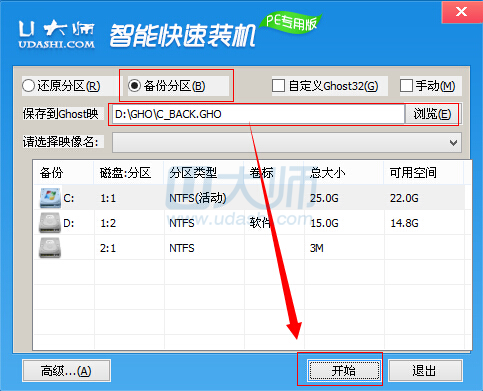Close the window with the red X

tap(462, 12)
